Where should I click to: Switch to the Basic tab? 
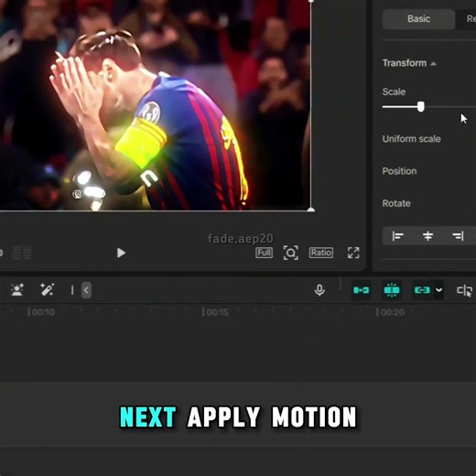[418, 19]
